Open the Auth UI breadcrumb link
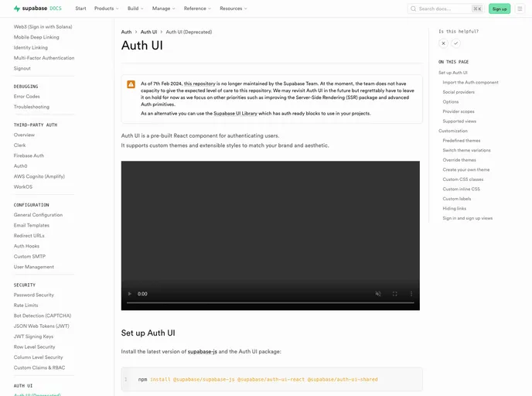The width and height of the screenshot is (532, 396). 148,32
